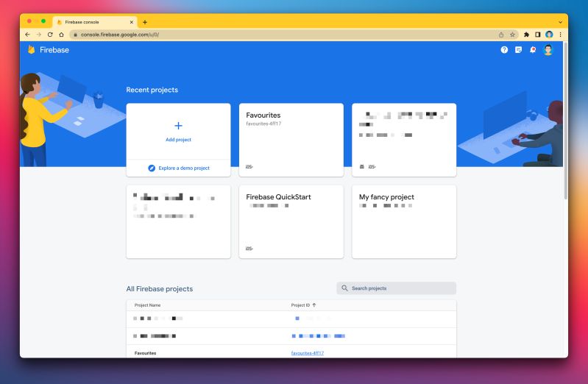Click the iOS app badge on Favourites card
The image size is (588, 384).
pyautogui.click(x=249, y=166)
